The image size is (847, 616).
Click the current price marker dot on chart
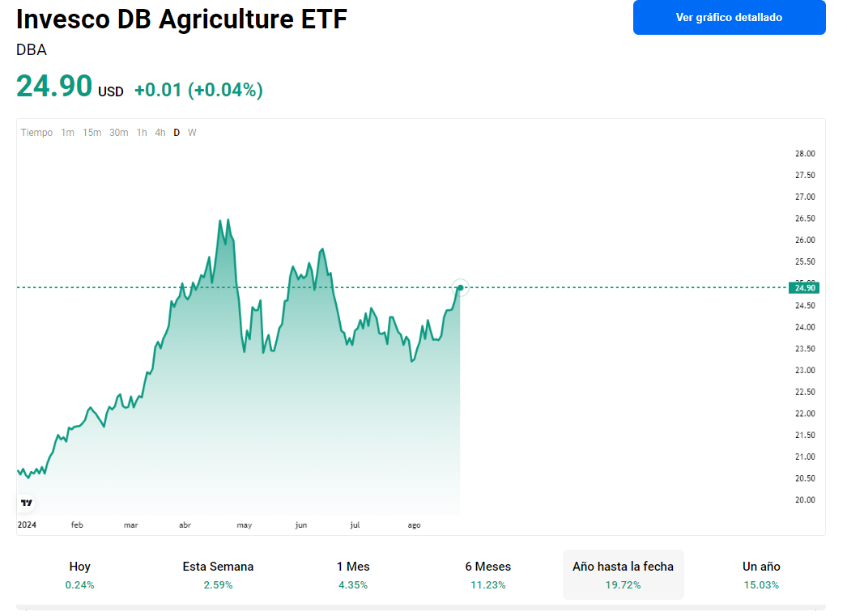pos(460,287)
